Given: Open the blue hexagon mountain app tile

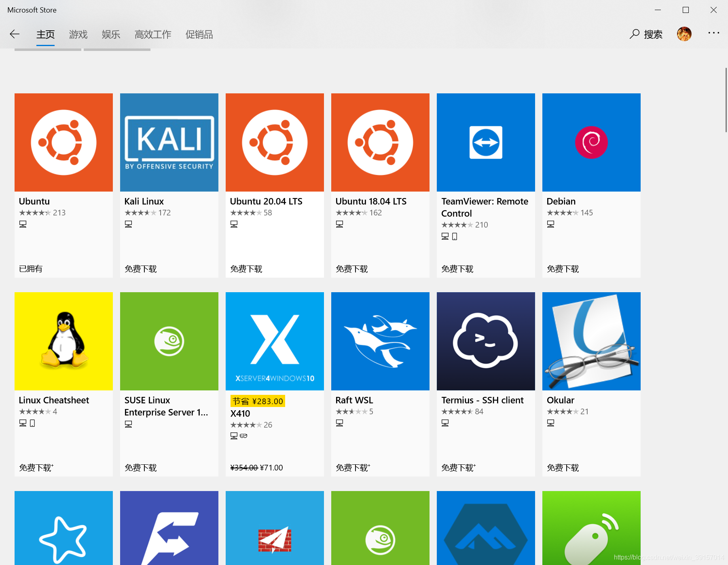Looking at the screenshot, I should tap(486, 528).
